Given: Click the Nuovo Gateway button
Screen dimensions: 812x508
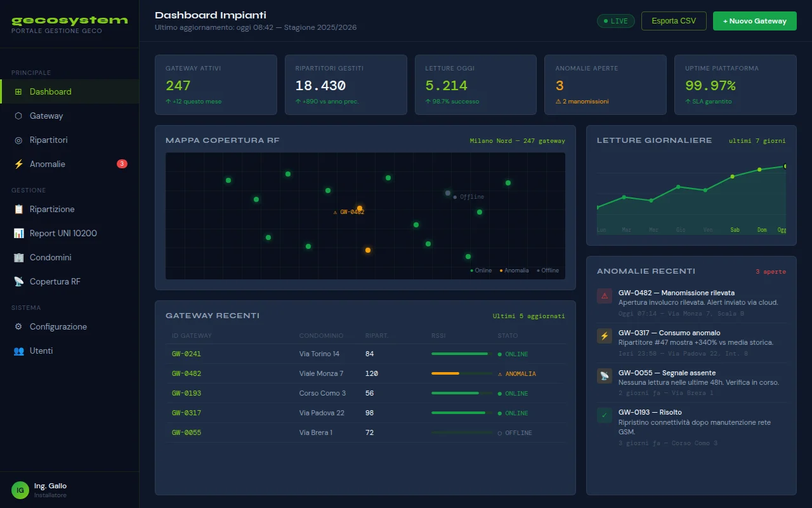Looking at the screenshot, I should point(755,21).
